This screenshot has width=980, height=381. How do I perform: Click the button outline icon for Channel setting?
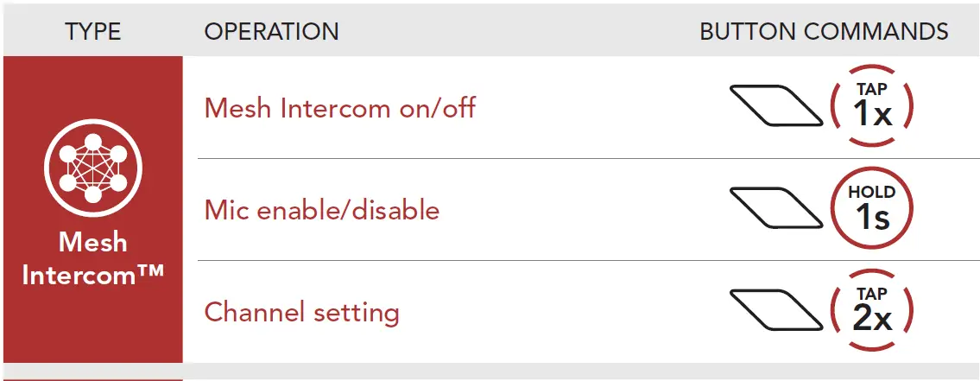[775, 310]
